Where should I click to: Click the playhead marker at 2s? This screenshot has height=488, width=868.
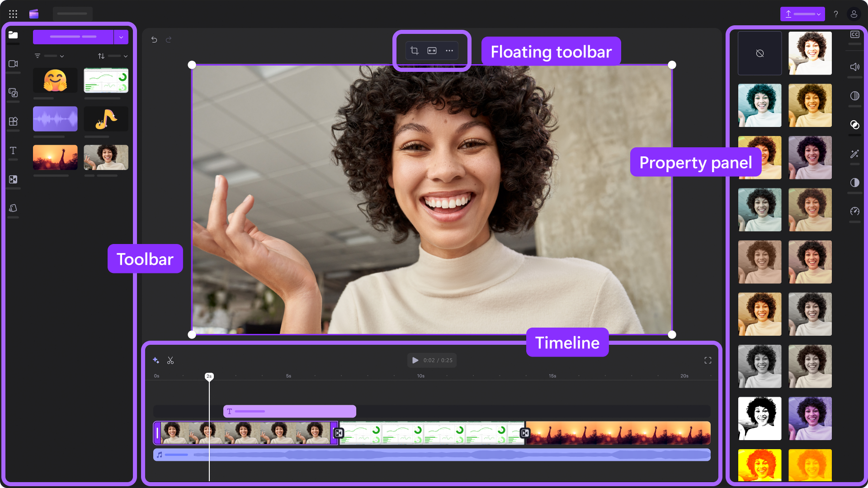[x=209, y=376]
